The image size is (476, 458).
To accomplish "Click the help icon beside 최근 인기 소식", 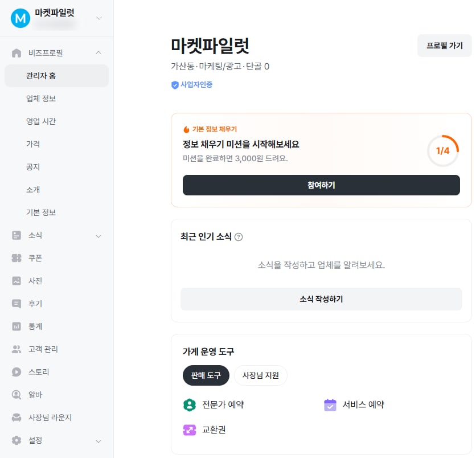I will (239, 237).
